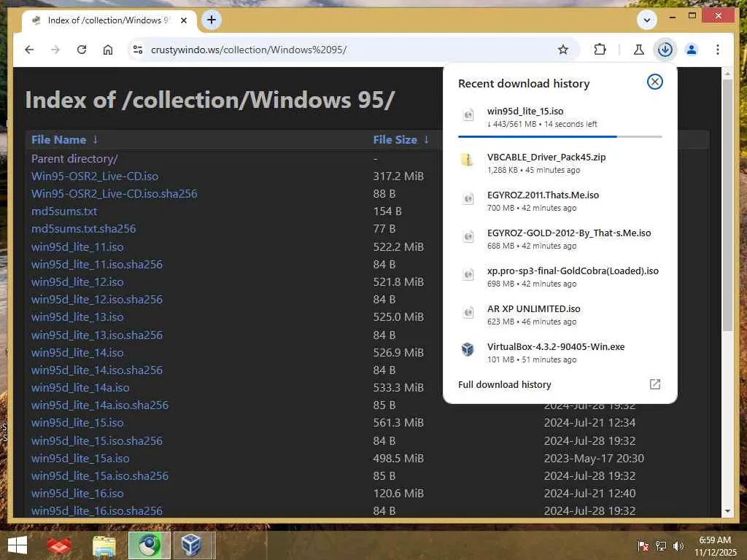747x560 pixels.
Task: Click win95d_lite_15.iso download progress bar
Action: [560, 136]
